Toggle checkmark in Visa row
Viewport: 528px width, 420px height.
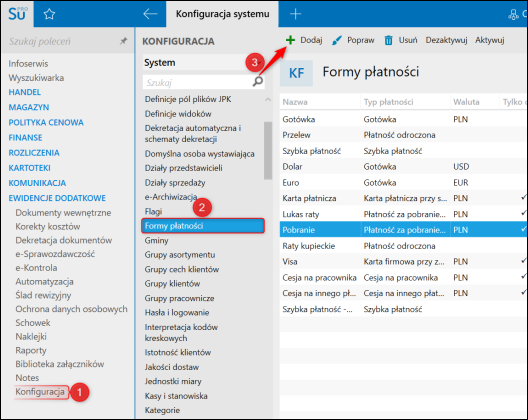pos(524,261)
